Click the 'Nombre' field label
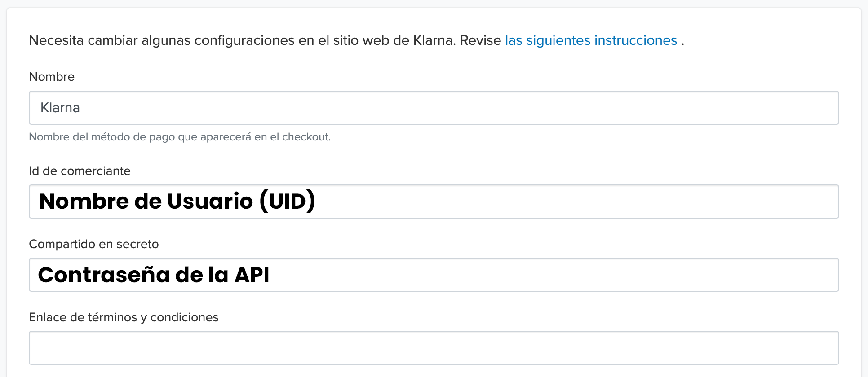The width and height of the screenshot is (868, 377). point(52,77)
